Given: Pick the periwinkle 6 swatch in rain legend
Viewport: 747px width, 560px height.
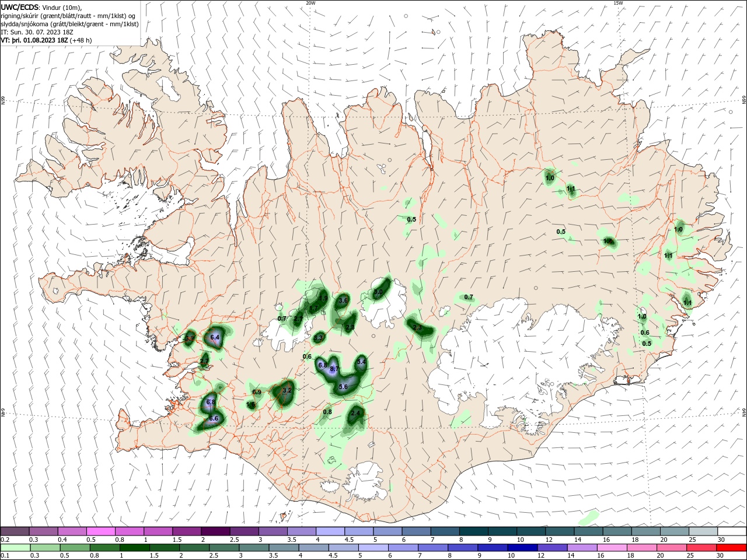Looking at the screenshot, I should 403,548.
